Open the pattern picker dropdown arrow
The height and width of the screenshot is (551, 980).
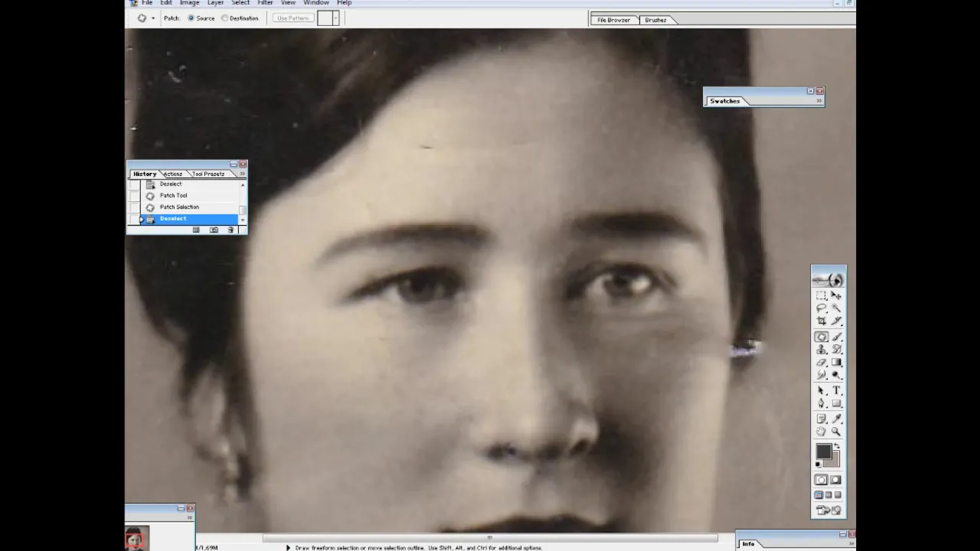[335, 18]
